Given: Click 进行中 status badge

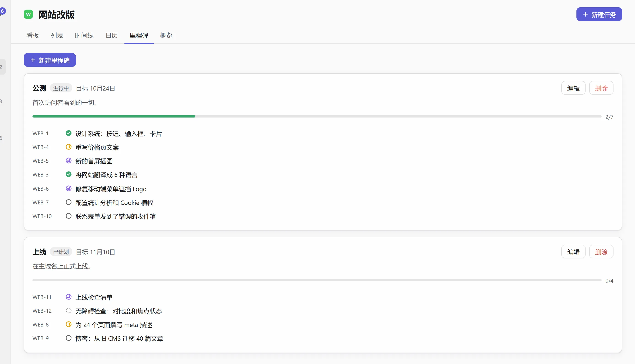Looking at the screenshot, I should pyautogui.click(x=61, y=88).
